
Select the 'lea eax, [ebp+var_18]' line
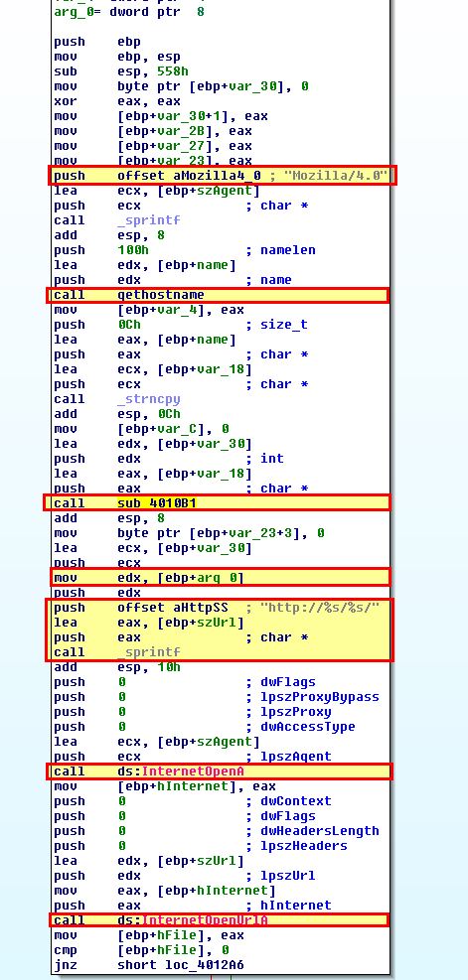point(153,474)
